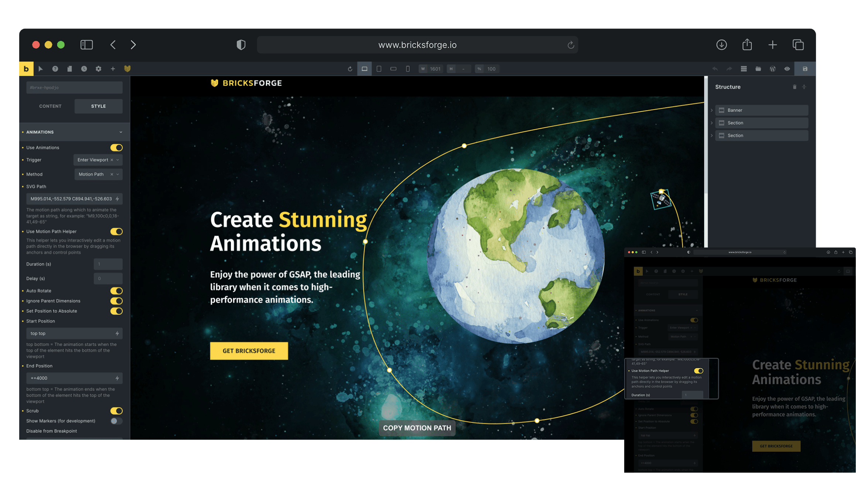Expand the first Section in Structure panel
This screenshot has width=868, height=479.
(713, 123)
